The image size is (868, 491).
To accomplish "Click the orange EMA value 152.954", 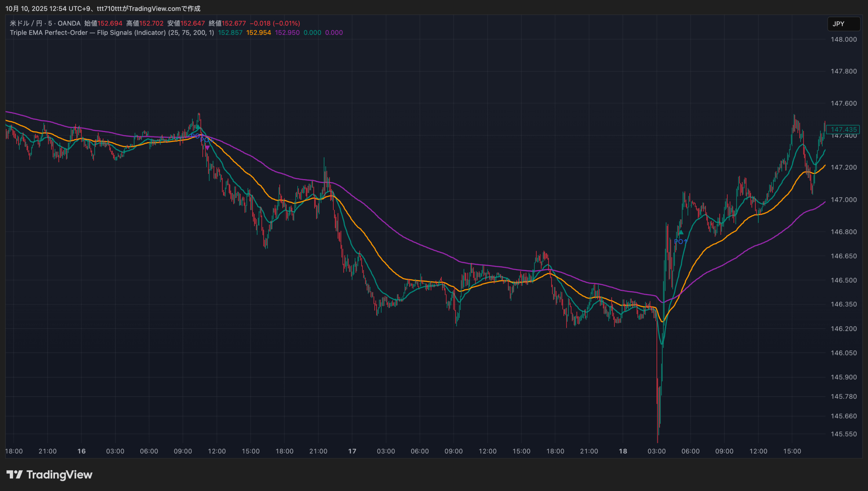I will pyautogui.click(x=258, y=33).
